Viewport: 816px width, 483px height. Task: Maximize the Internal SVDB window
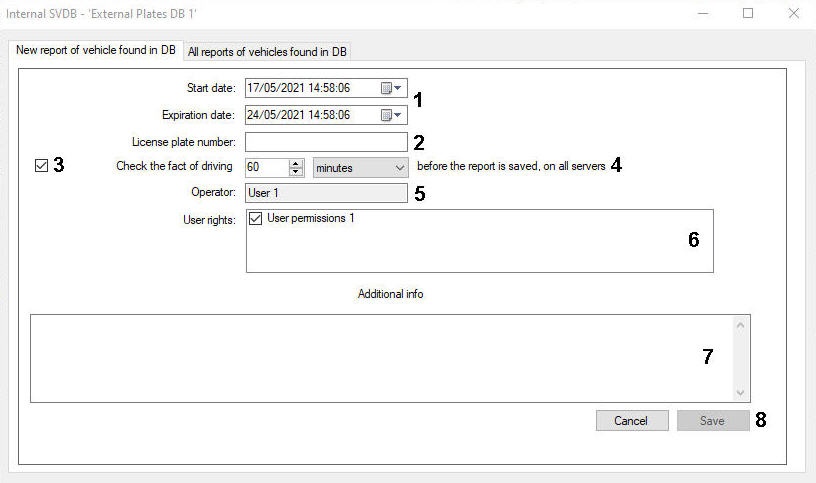[x=748, y=14]
